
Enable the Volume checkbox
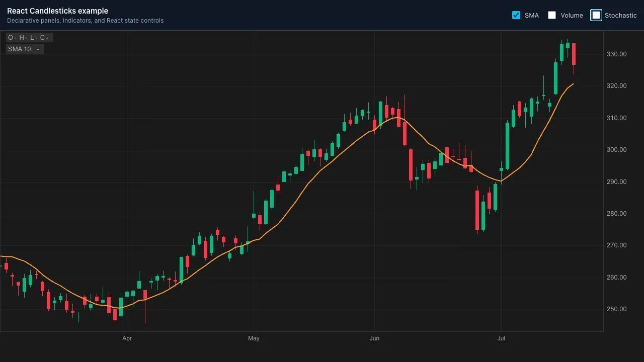pyautogui.click(x=552, y=15)
